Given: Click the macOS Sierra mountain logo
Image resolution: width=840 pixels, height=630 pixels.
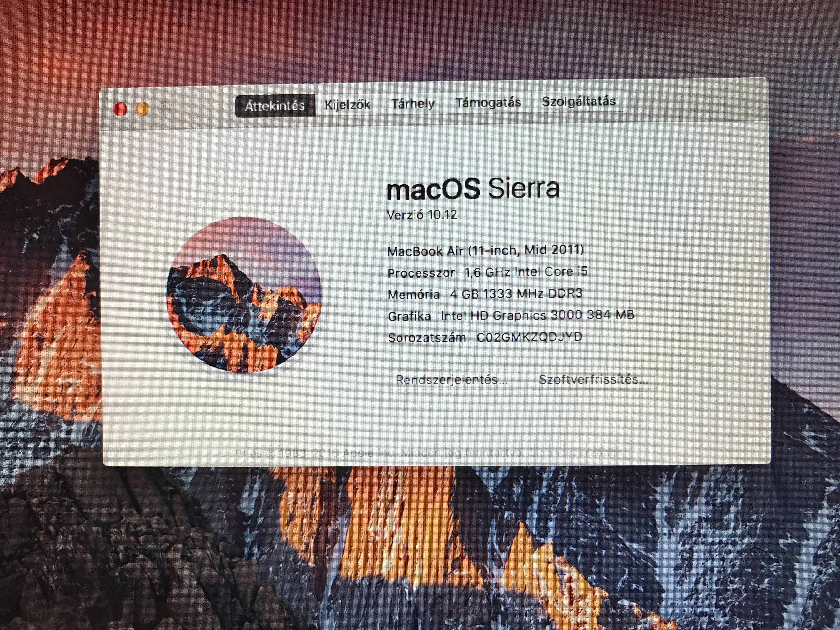Looking at the screenshot, I should point(244,295).
